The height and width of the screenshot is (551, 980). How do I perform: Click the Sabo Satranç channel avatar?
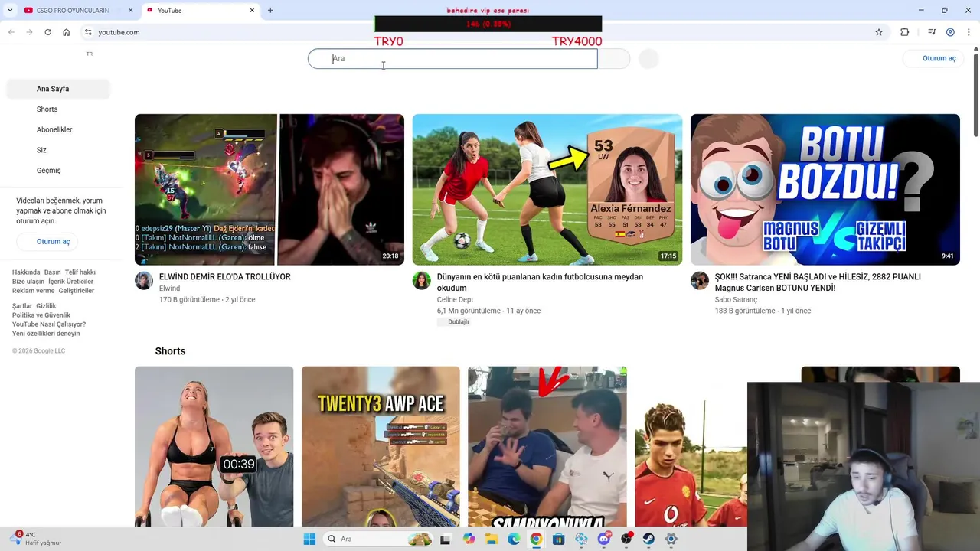[x=700, y=281]
